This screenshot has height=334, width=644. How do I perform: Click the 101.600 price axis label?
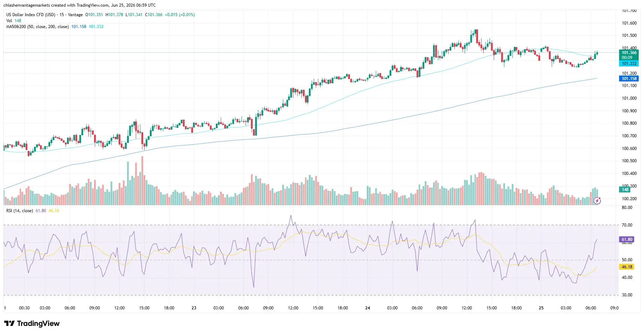point(629,23)
